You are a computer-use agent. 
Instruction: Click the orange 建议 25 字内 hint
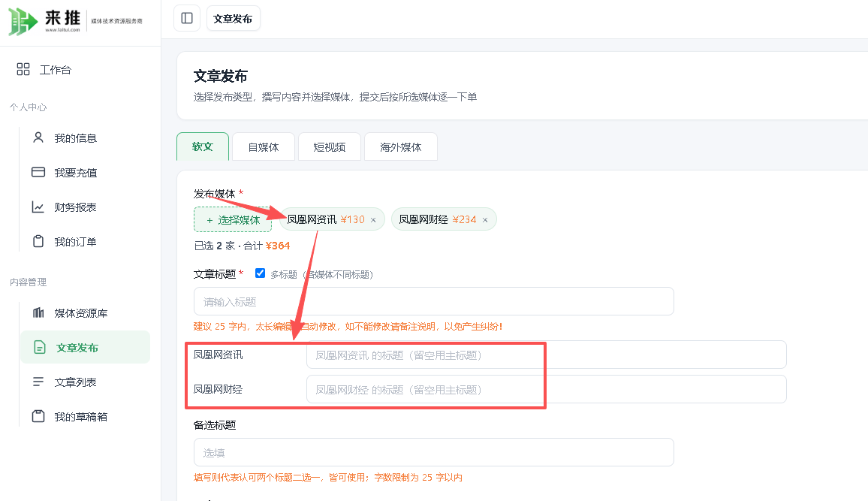click(x=348, y=326)
